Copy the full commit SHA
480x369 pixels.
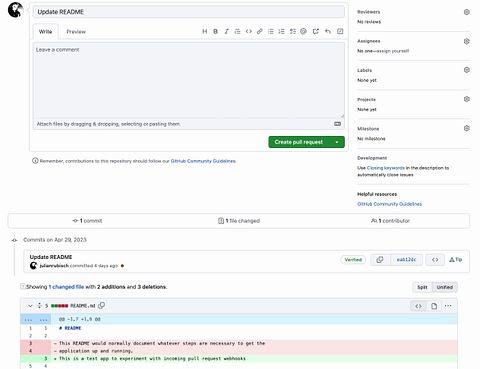pyautogui.click(x=380, y=260)
